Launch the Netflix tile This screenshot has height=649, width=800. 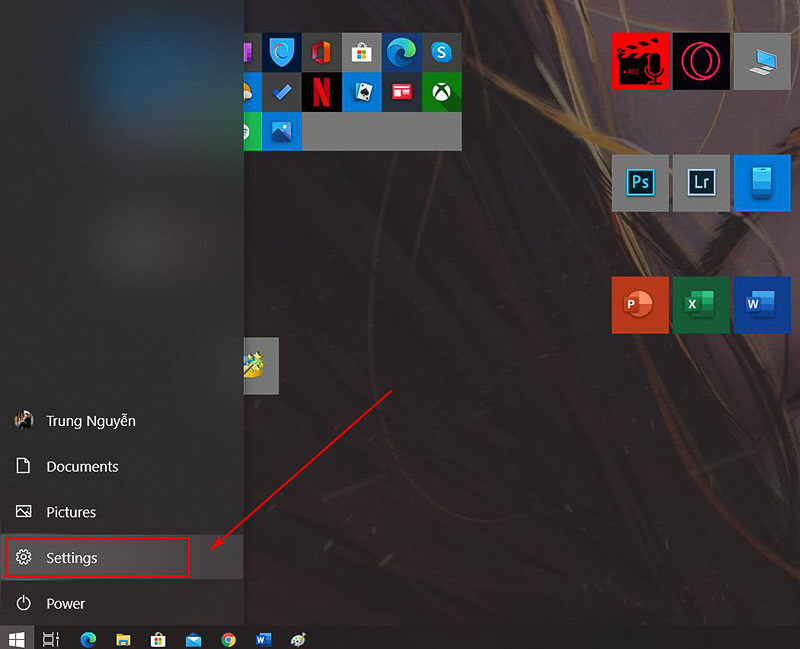pos(321,92)
